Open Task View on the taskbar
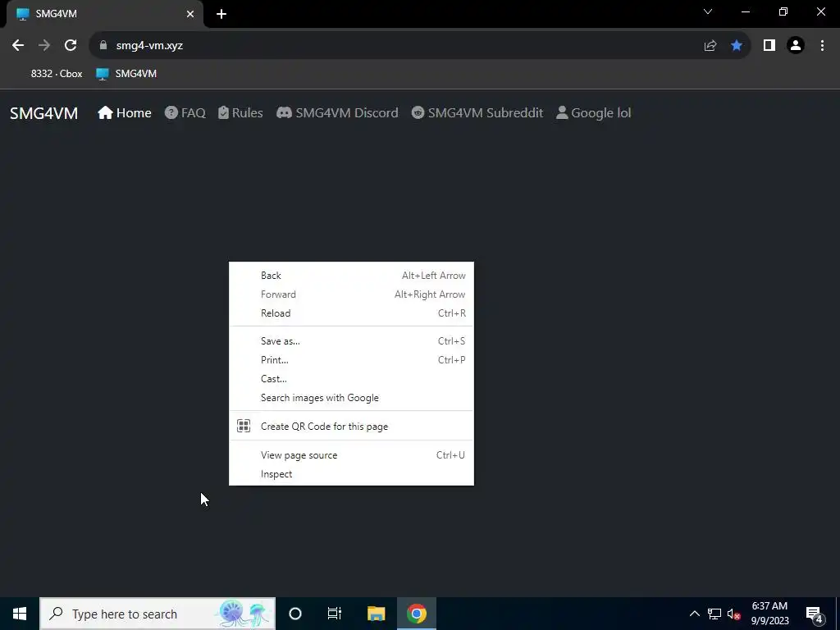Screen dimensions: 840x630 click(x=335, y=614)
